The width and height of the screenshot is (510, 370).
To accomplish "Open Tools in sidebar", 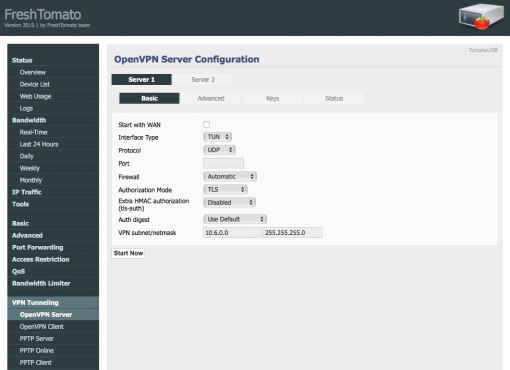I will click(53, 204).
